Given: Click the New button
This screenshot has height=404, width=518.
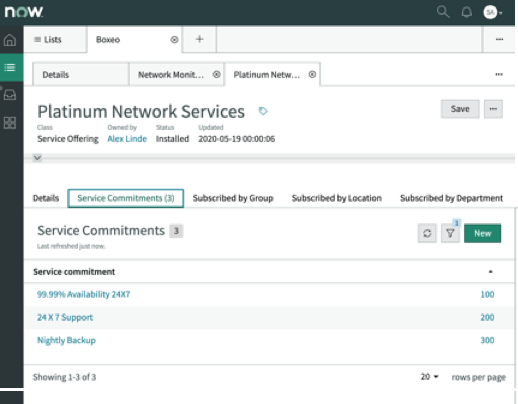Looking at the screenshot, I should [482, 233].
